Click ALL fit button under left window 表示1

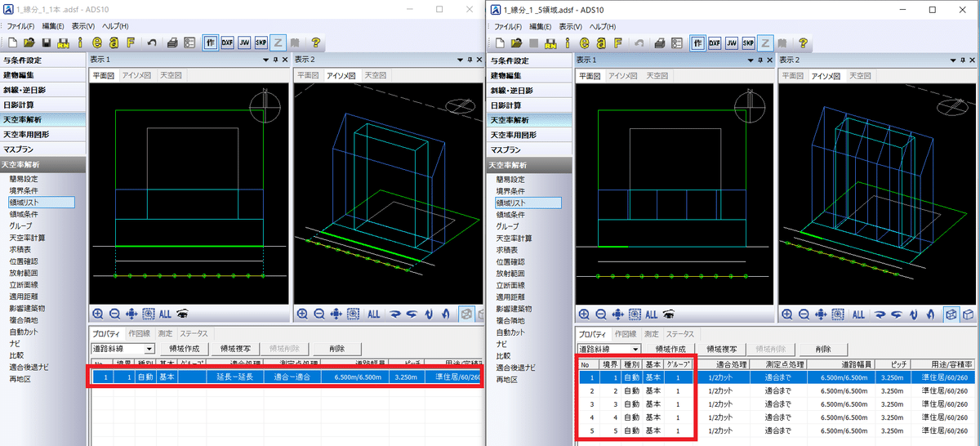[x=166, y=314]
